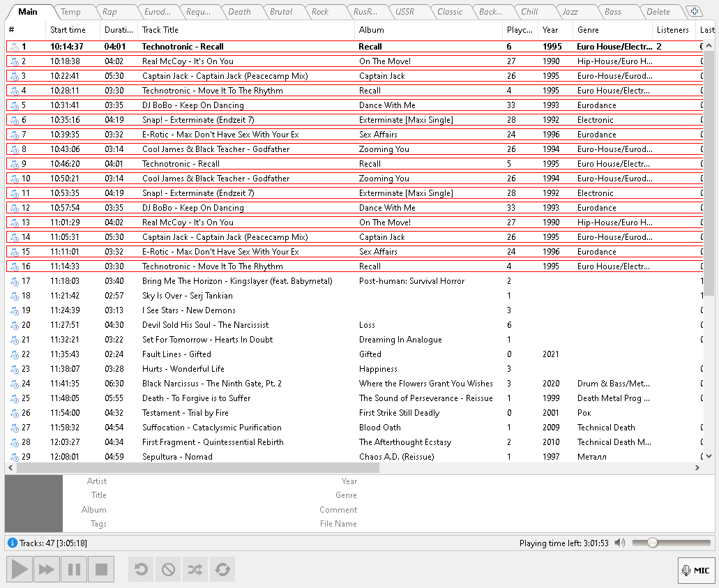Open the Jazz playlist tab

coord(570,12)
